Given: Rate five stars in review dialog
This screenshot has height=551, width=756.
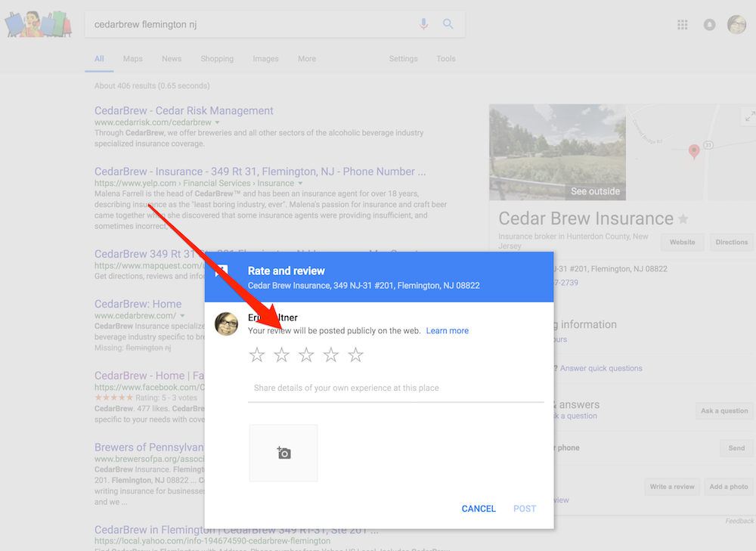Looking at the screenshot, I should tap(355, 354).
